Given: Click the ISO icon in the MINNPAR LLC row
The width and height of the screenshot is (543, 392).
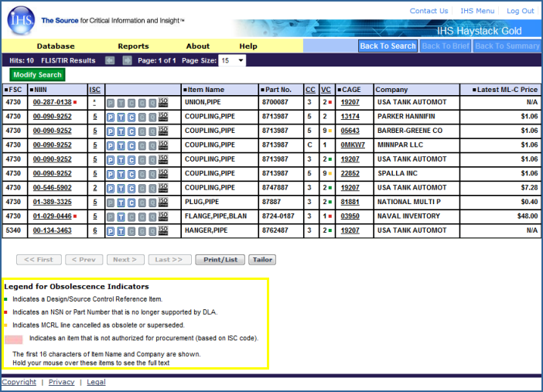Looking at the screenshot, I should pos(163,145).
